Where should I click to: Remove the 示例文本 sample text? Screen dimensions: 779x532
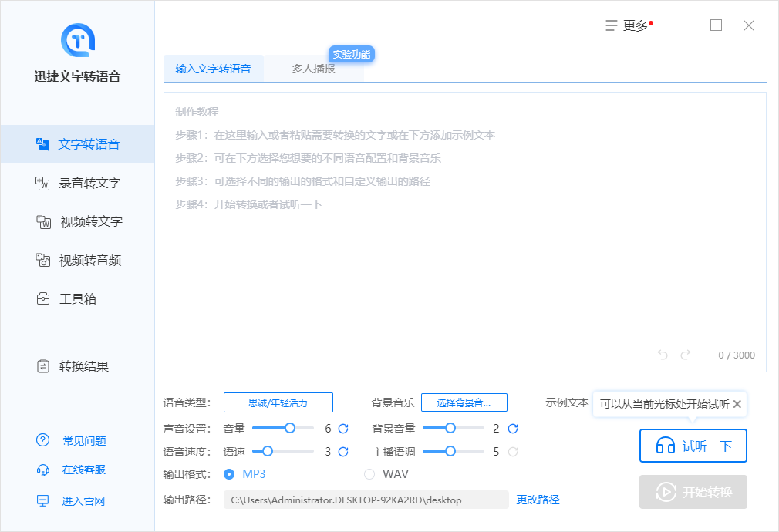click(737, 403)
